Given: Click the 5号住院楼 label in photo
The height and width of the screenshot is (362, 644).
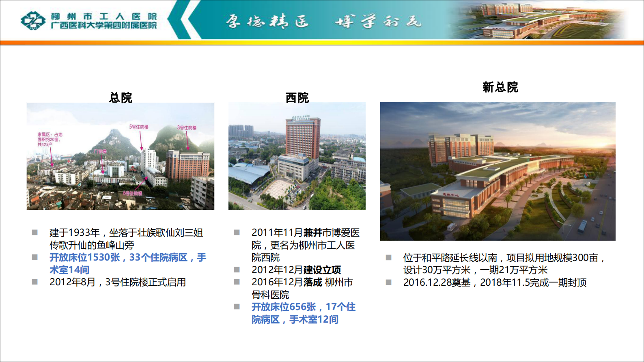Looking at the screenshot, I should pos(139,127).
